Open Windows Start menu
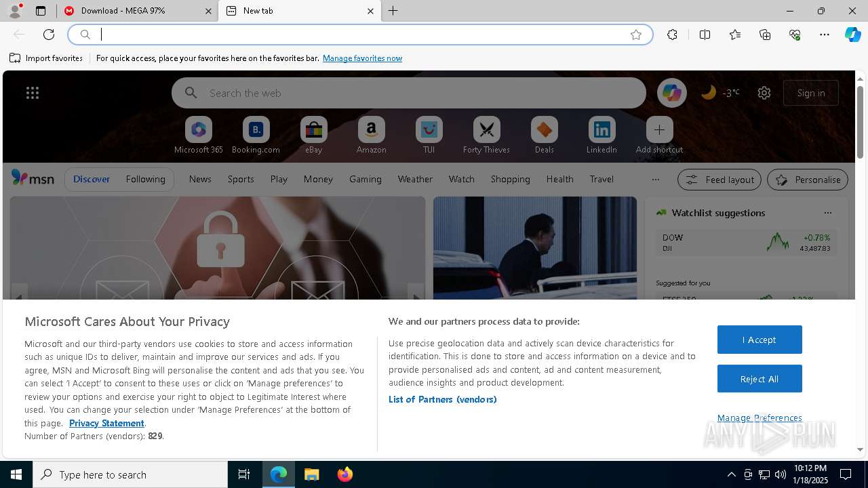The width and height of the screenshot is (868, 488). click(x=16, y=474)
